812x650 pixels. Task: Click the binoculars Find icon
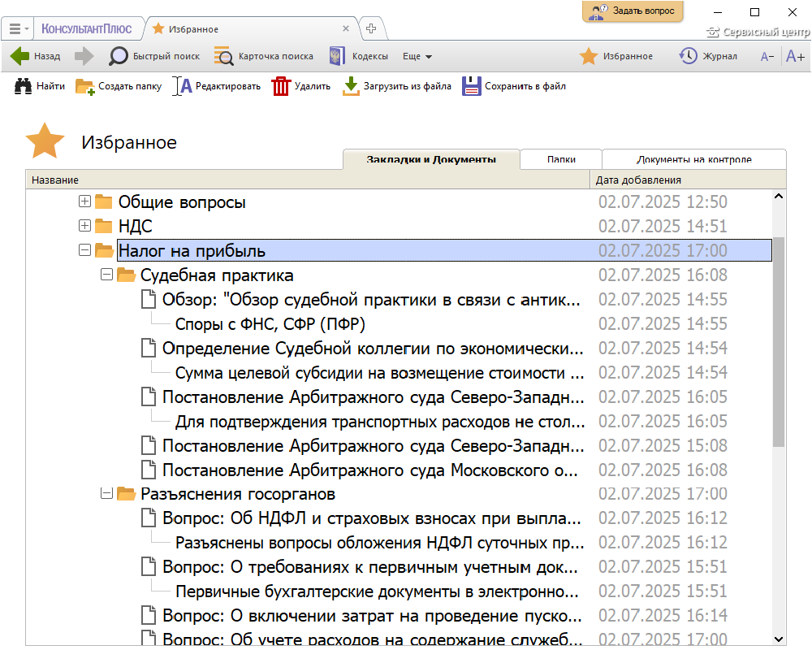pos(23,86)
